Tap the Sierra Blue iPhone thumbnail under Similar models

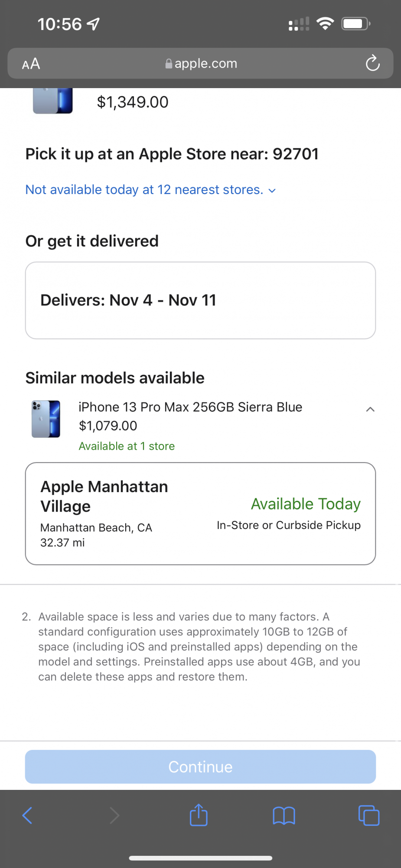[46, 419]
